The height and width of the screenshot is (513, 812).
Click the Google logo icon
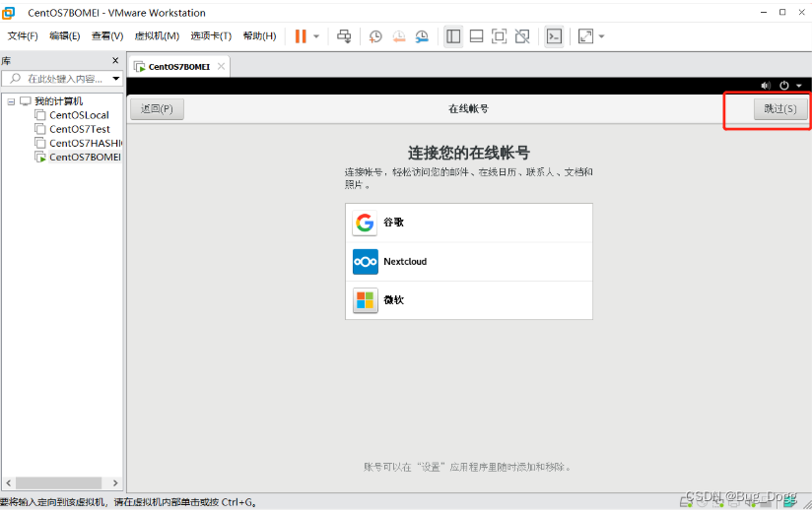[365, 224]
